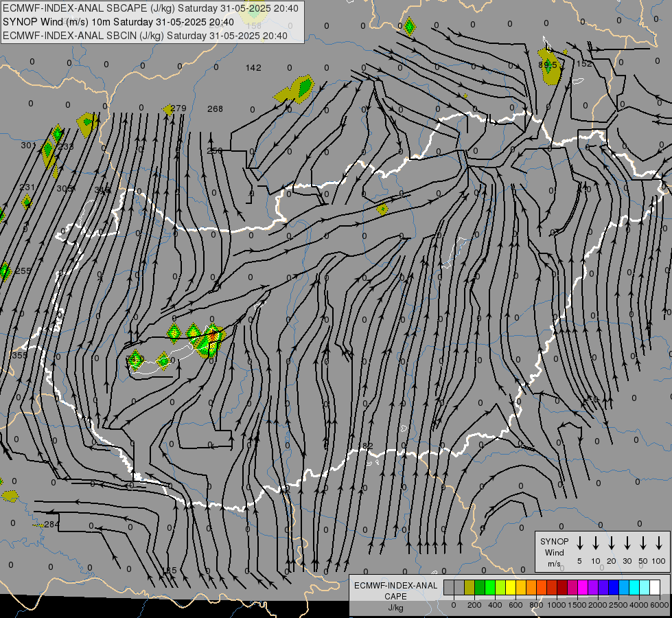This screenshot has width=672, height=618.
Task: Click the map value 279
Action: (x=178, y=108)
